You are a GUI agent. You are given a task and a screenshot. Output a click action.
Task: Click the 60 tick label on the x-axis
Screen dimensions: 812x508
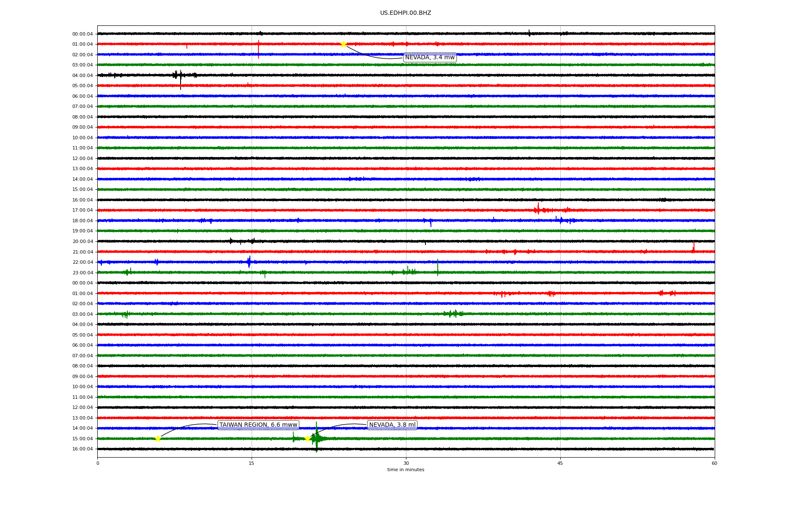click(x=714, y=464)
